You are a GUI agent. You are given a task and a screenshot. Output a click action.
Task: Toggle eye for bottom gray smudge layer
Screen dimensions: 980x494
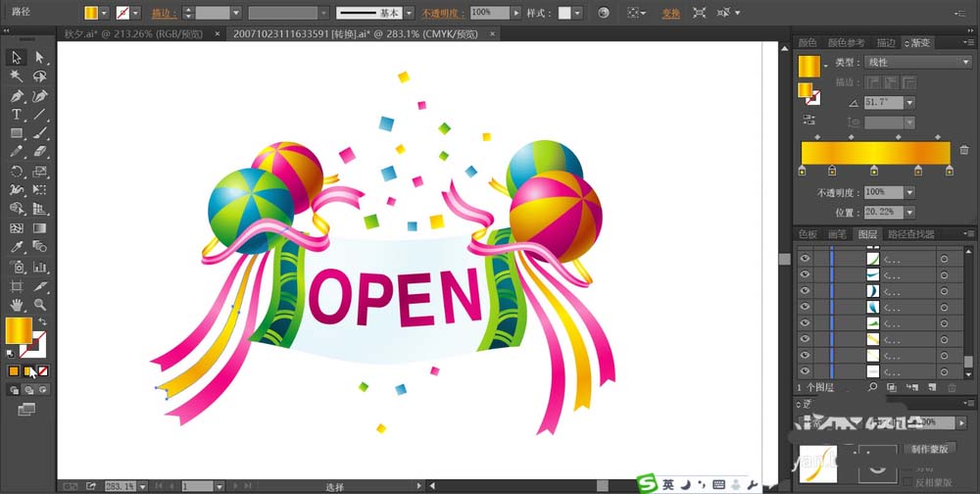point(805,371)
